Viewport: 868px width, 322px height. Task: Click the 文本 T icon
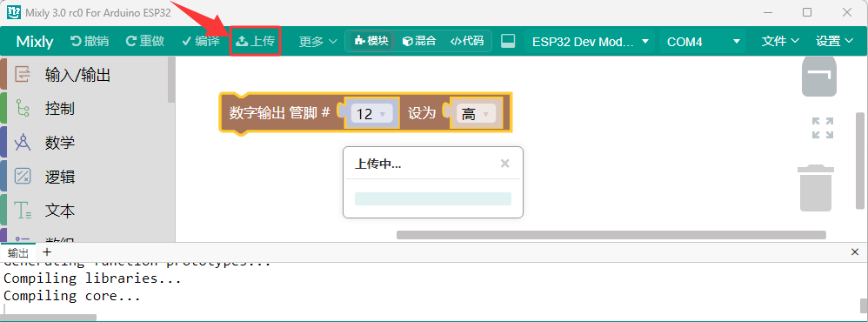coord(23,211)
